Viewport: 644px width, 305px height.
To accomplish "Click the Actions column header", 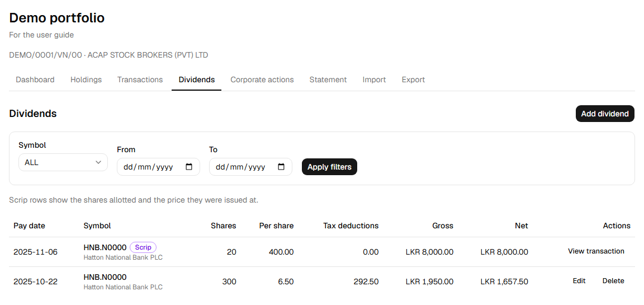I will tap(617, 226).
